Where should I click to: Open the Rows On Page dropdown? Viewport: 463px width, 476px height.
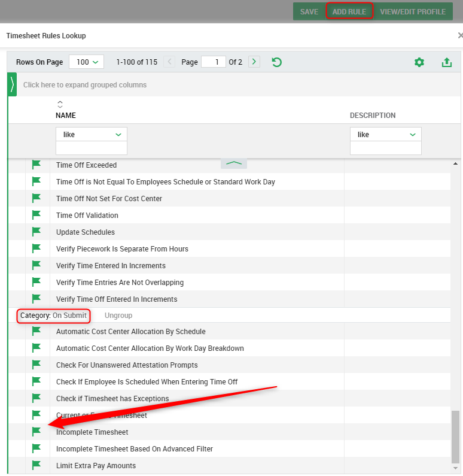click(x=86, y=62)
